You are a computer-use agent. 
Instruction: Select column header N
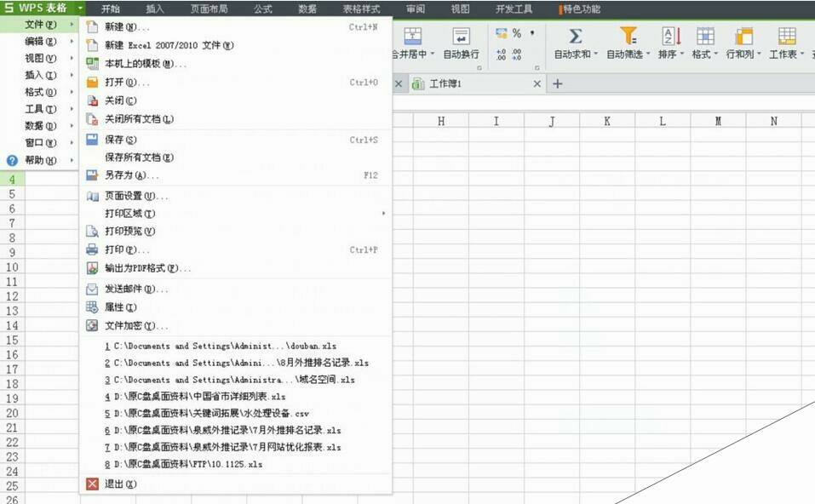coord(774,121)
